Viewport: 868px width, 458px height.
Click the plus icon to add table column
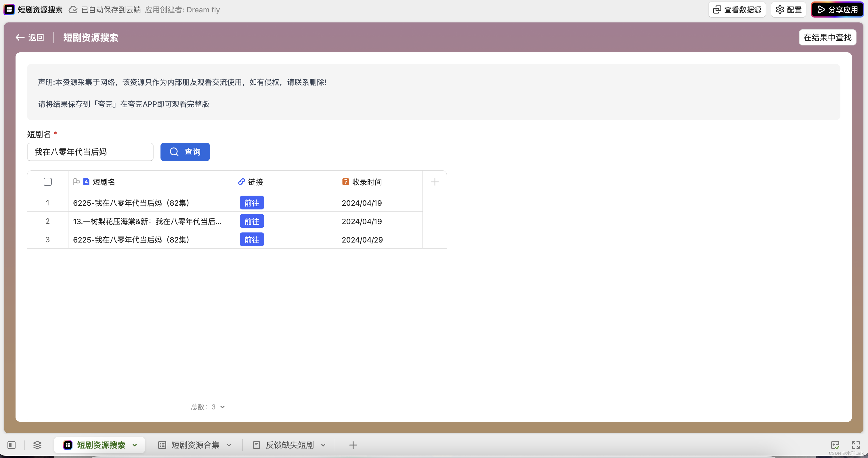(x=434, y=182)
